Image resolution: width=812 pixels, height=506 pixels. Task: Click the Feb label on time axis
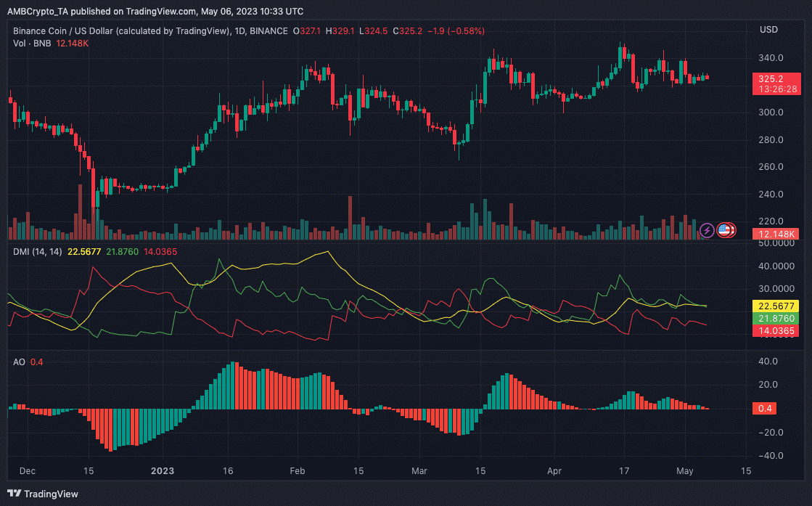(x=298, y=470)
